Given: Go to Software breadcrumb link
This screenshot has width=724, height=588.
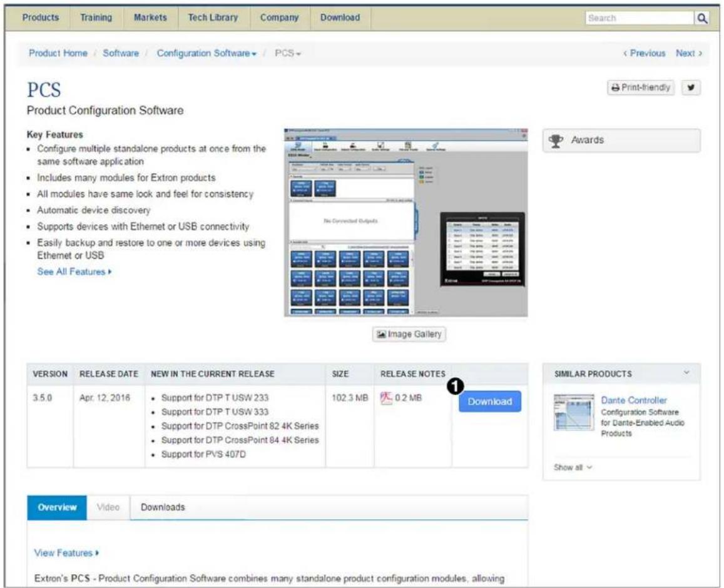Looking at the screenshot, I should (121, 53).
